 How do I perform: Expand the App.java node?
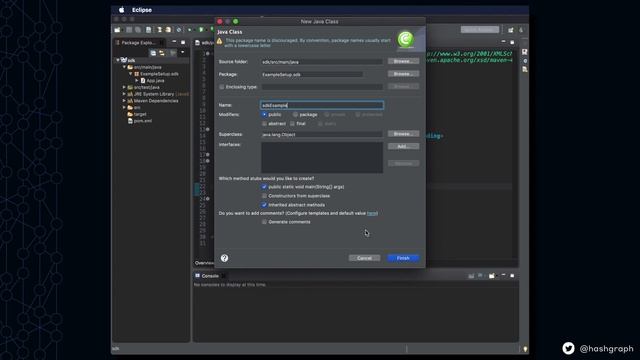coord(137,80)
